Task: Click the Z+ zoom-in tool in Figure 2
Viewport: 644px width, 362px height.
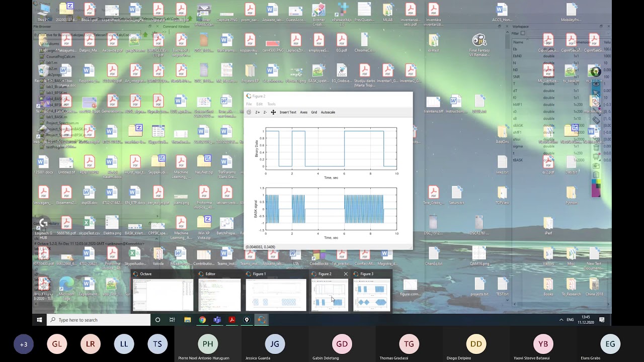Action: click(257, 112)
